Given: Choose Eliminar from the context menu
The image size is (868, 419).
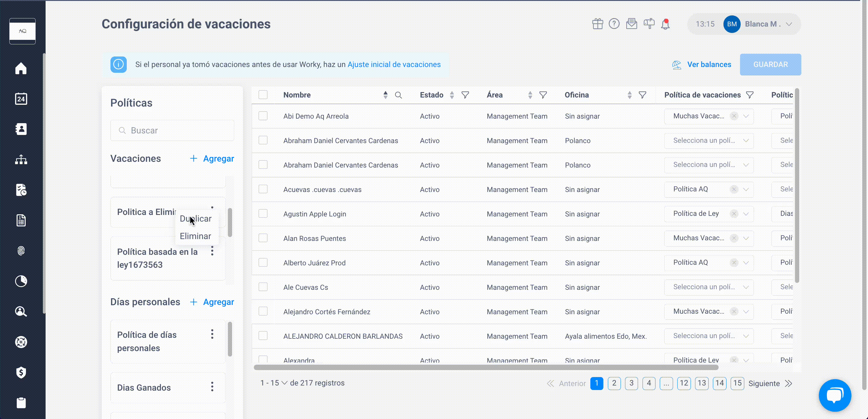Looking at the screenshot, I should point(196,236).
